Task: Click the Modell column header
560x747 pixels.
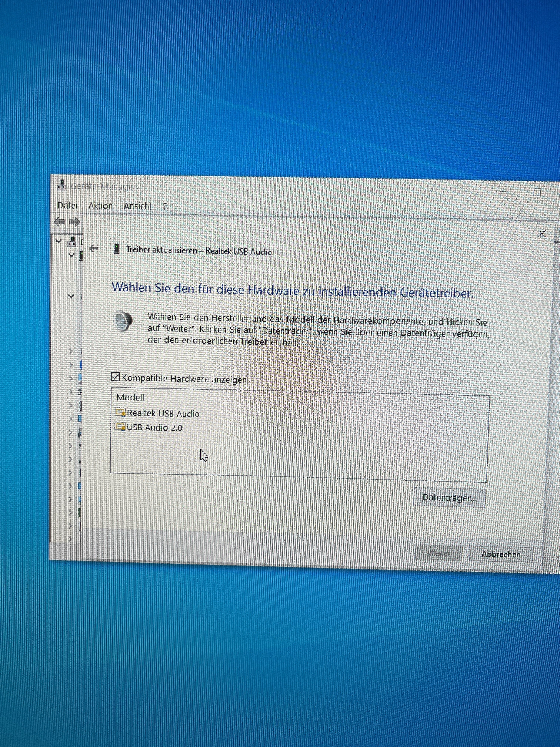Action: point(130,397)
